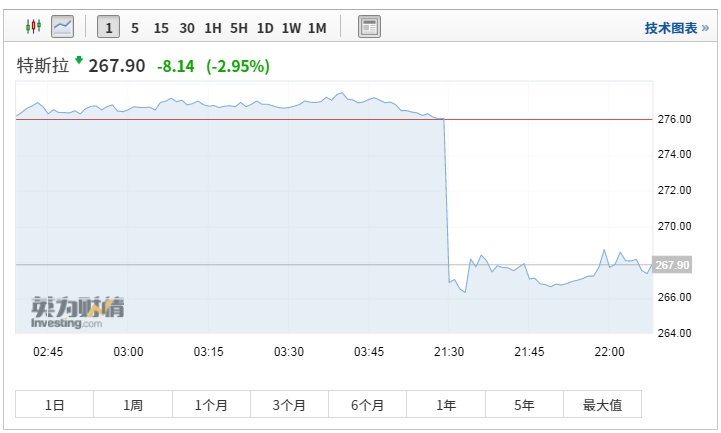Select the 1M interval
The image size is (721, 433).
point(317,28)
